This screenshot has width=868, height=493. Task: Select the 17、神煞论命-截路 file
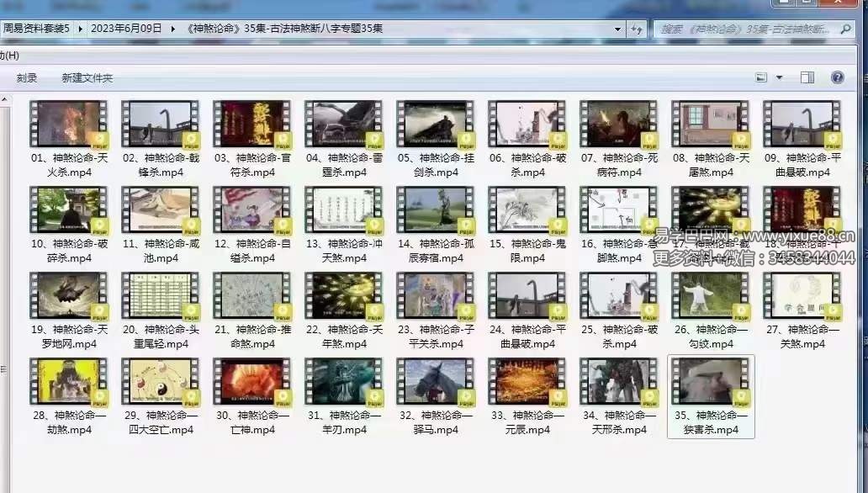coord(711,209)
